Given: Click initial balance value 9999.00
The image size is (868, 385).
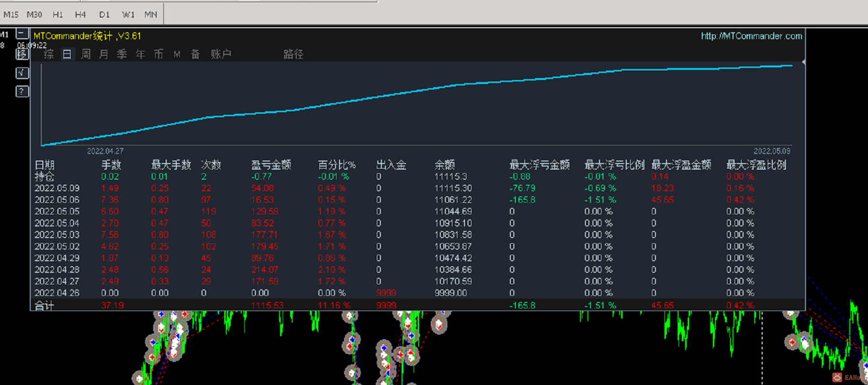Looking at the screenshot, I should click(x=451, y=293).
